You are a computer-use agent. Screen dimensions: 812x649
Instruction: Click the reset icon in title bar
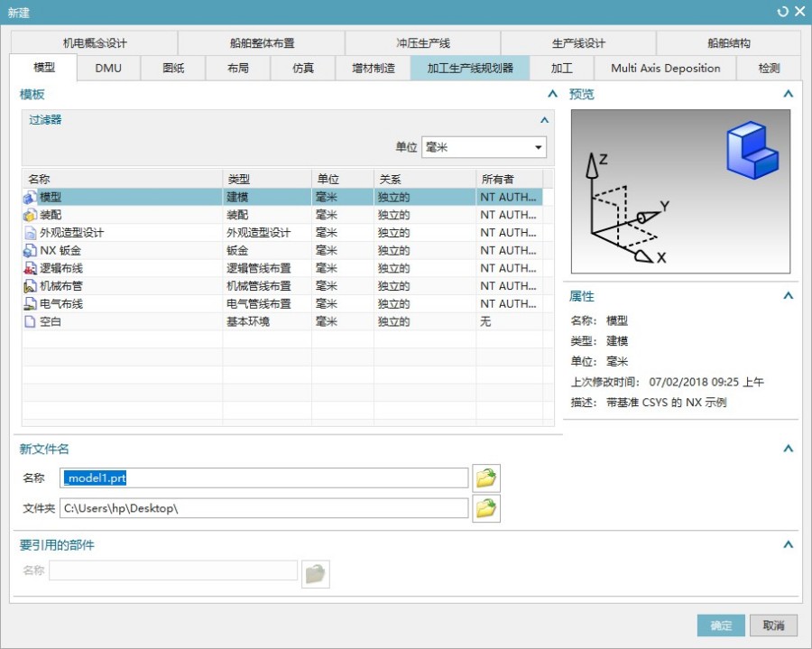pos(782,12)
